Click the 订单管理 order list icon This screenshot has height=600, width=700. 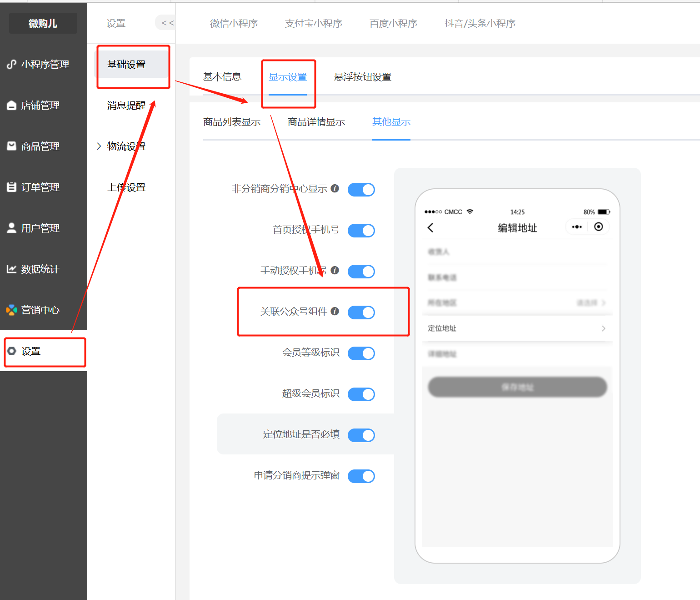(x=11, y=187)
